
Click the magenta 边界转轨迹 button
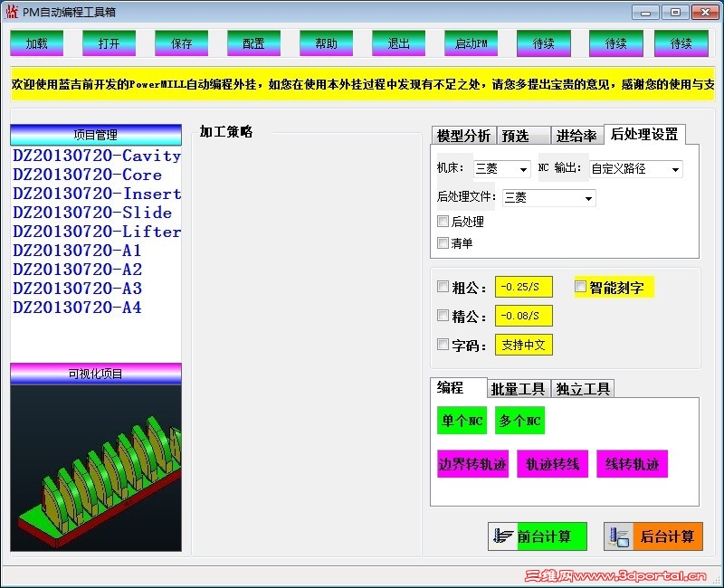coord(472,464)
